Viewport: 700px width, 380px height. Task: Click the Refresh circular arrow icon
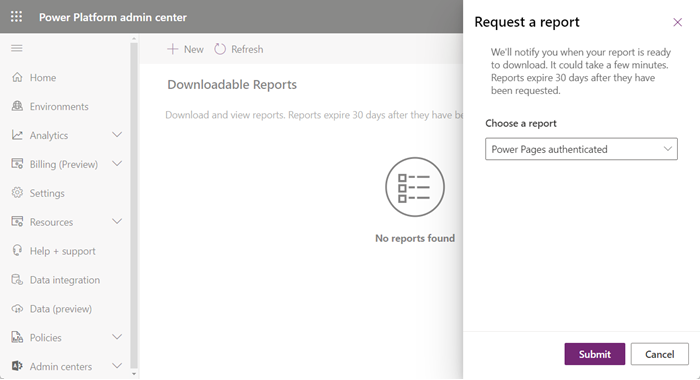220,49
